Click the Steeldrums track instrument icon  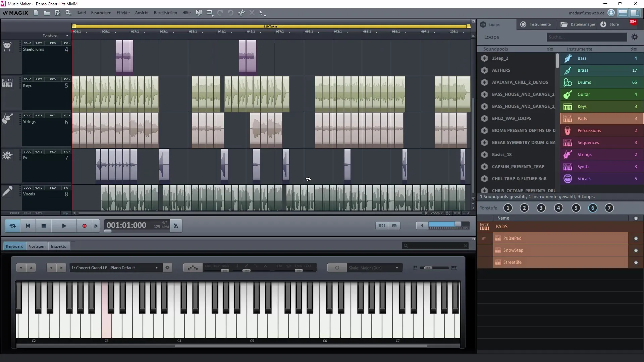7,46
